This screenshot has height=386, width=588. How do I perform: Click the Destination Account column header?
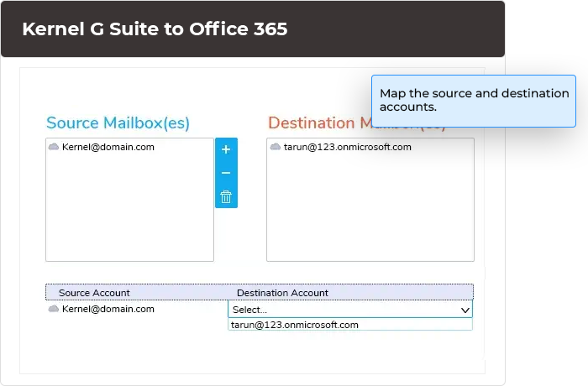point(282,293)
